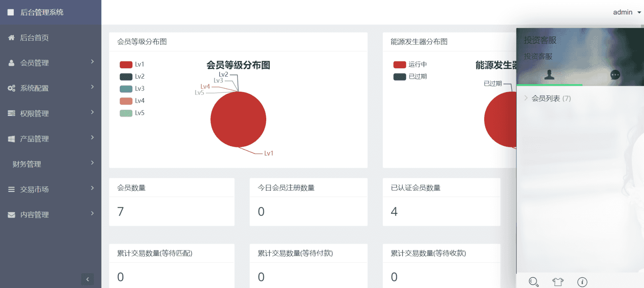Switch to the contacts person tab
The width and height of the screenshot is (644, 288).
549,75
